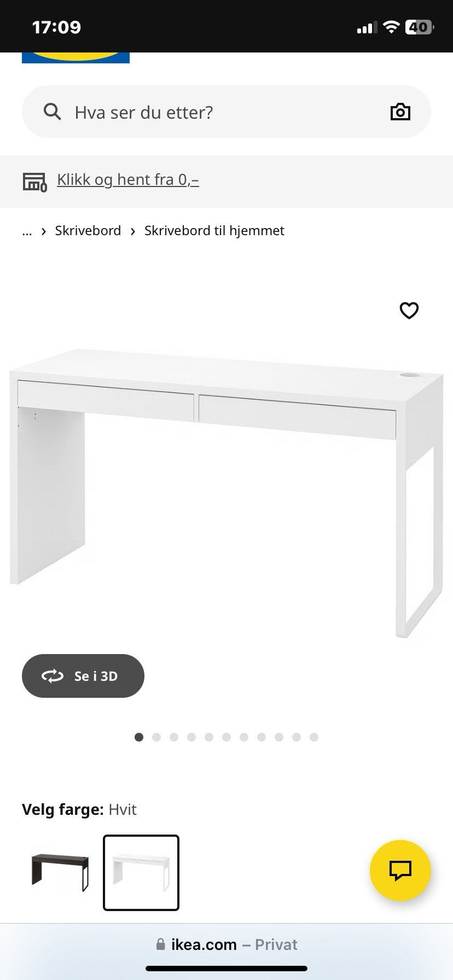Tap the IKEA logo at the top
Screen dimensions: 453x980
tap(75, 57)
